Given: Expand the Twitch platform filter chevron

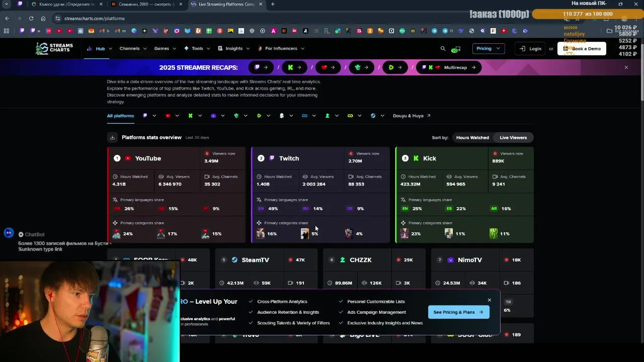Looking at the screenshot, I should [x=154, y=116].
